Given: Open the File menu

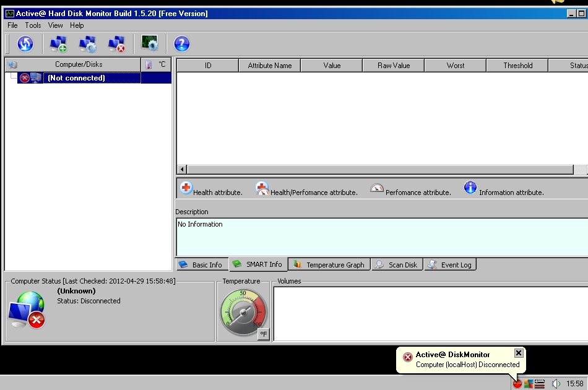Looking at the screenshot, I should [12, 25].
